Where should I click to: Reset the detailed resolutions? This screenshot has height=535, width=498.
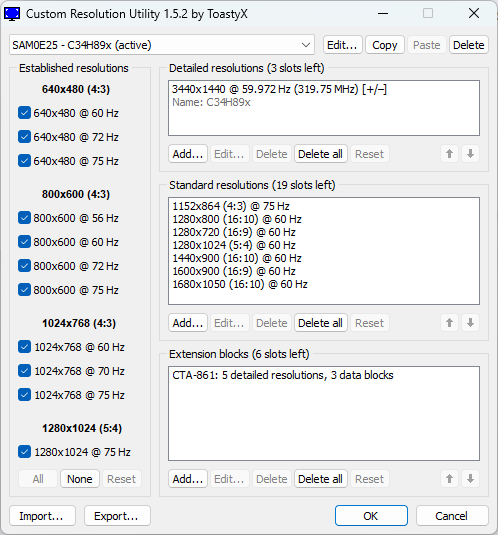(x=369, y=154)
